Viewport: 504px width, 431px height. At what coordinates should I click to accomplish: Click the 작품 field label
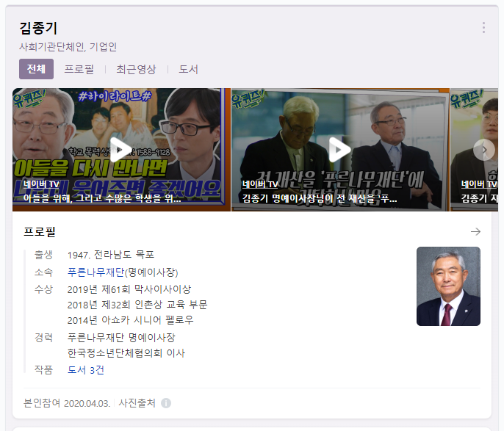click(x=43, y=369)
